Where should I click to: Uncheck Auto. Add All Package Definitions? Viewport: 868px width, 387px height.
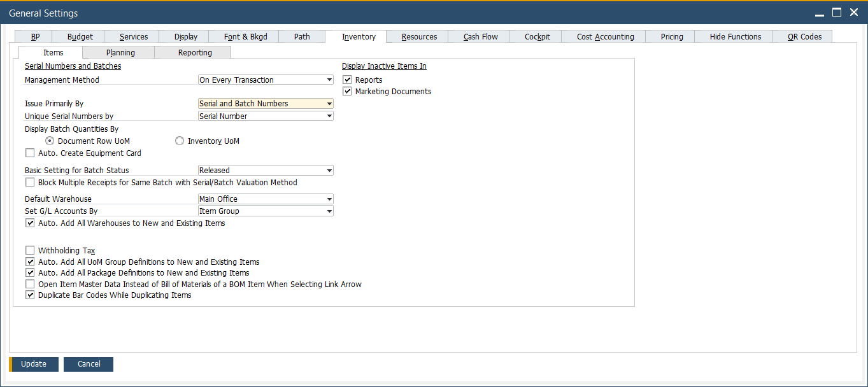point(30,272)
